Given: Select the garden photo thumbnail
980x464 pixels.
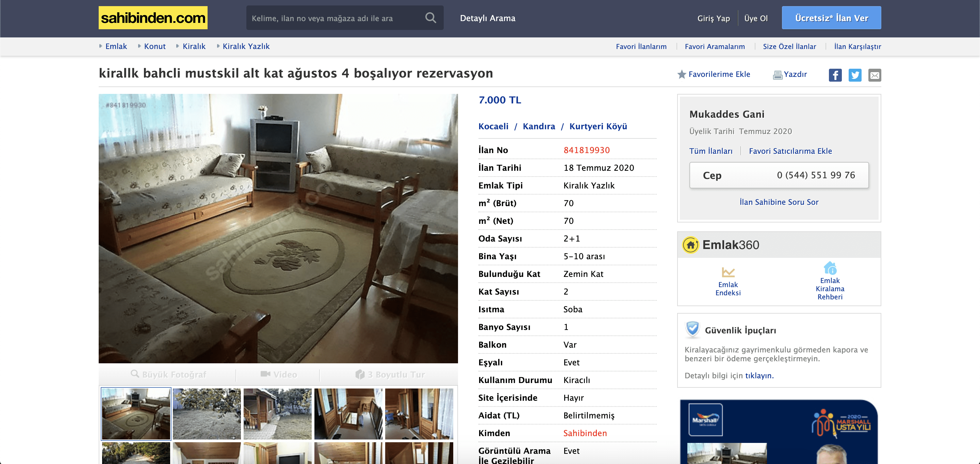Looking at the screenshot, I should tap(207, 414).
